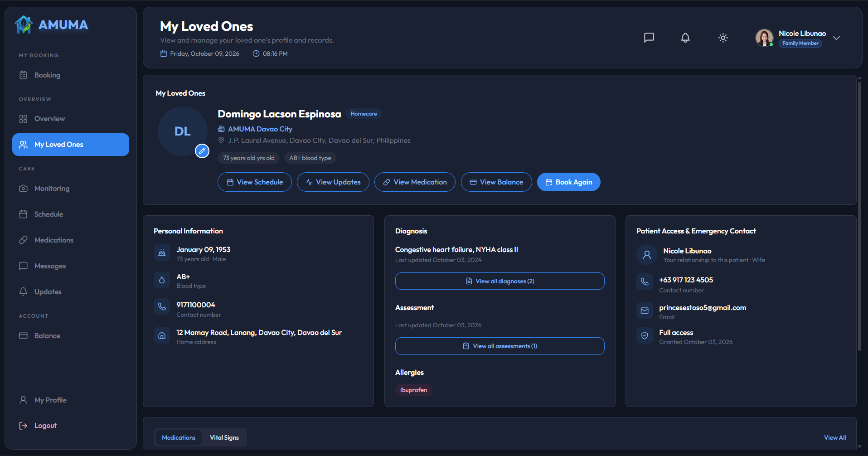Click the View All link
The height and width of the screenshot is (456, 868).
[835, 437]
